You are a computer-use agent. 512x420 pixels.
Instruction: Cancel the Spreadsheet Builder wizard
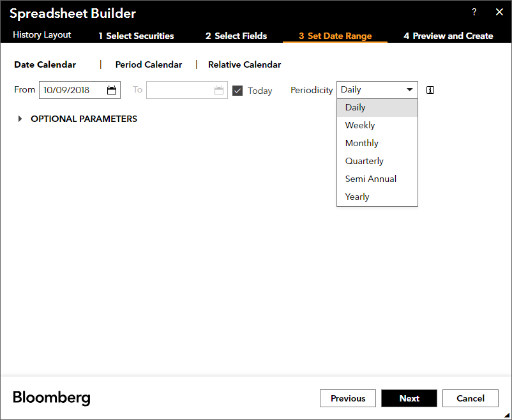point(471,398)
